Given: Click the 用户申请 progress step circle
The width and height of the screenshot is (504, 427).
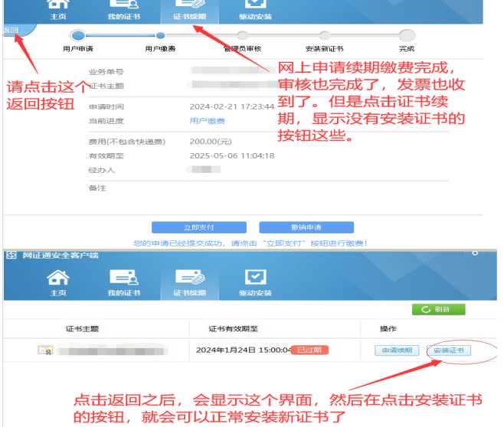Looking at the screenshot, I should tap(78, 35).
